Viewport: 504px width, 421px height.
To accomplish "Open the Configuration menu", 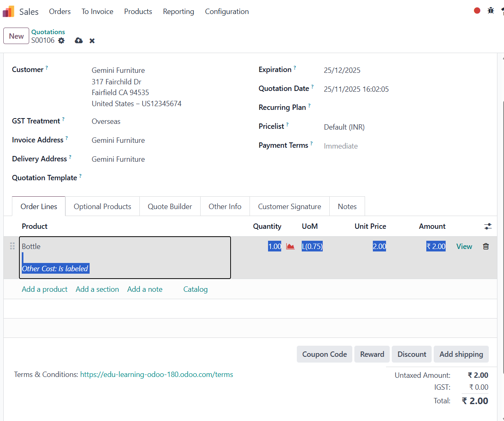I will [x=227, y=12].
